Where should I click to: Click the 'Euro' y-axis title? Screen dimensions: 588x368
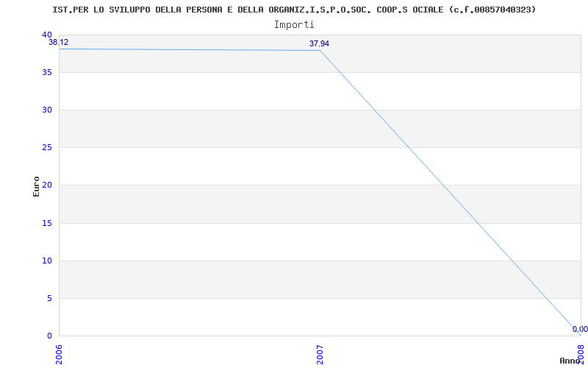pyautogui.click(x=36, y=186)
